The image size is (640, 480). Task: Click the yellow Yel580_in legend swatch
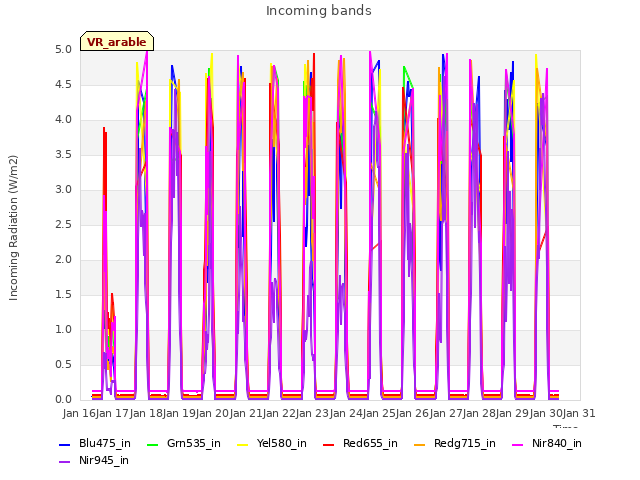coord(242,445)
